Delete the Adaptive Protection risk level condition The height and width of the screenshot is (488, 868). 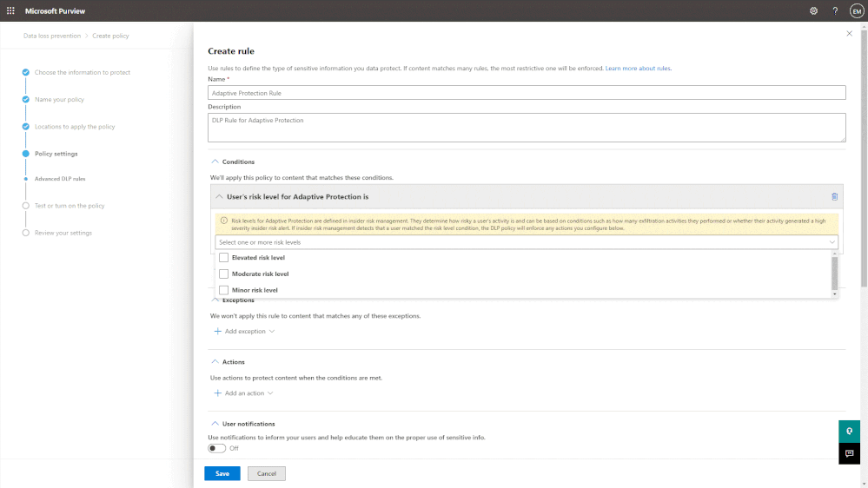click(834, 196)
